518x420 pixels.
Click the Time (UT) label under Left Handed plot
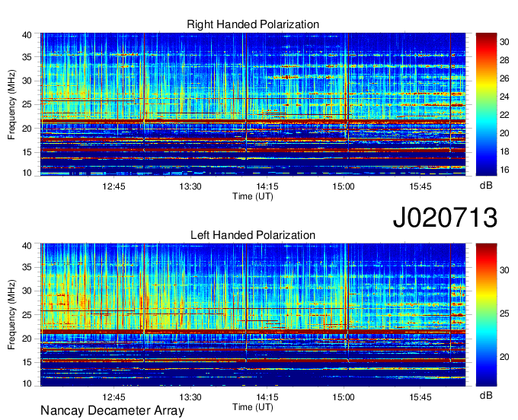click(x=253, y=408)
